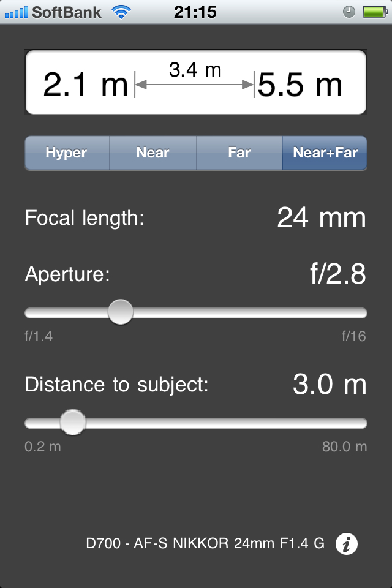Image resolution: width=392 pixels, height=588 pixels.
Task: Tap the battery icon in status bar
Action: 372,12
